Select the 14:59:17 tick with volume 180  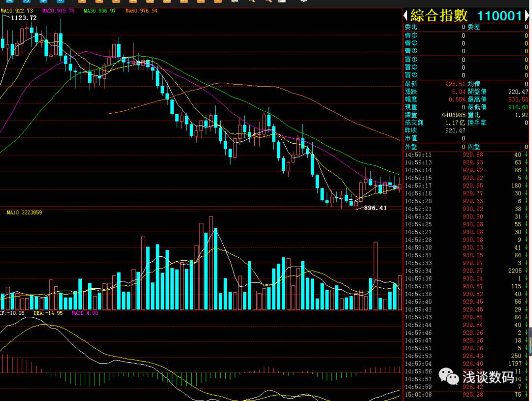tap(466, 186)
